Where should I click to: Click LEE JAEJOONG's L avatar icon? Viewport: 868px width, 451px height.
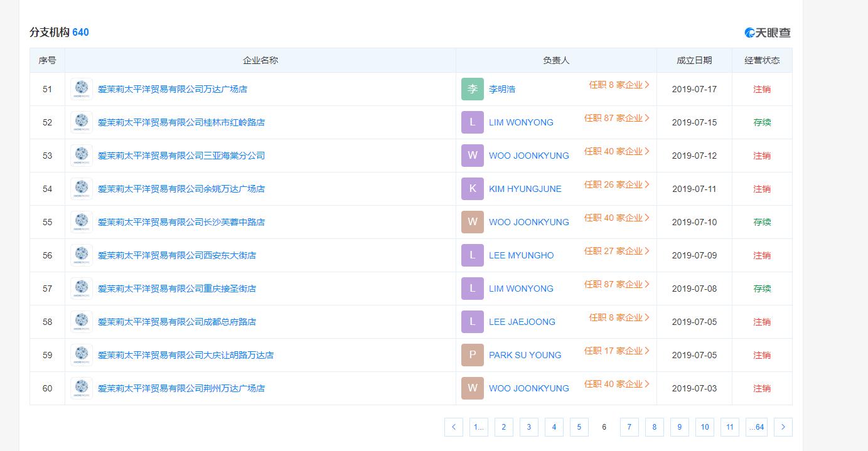[472, 321]
